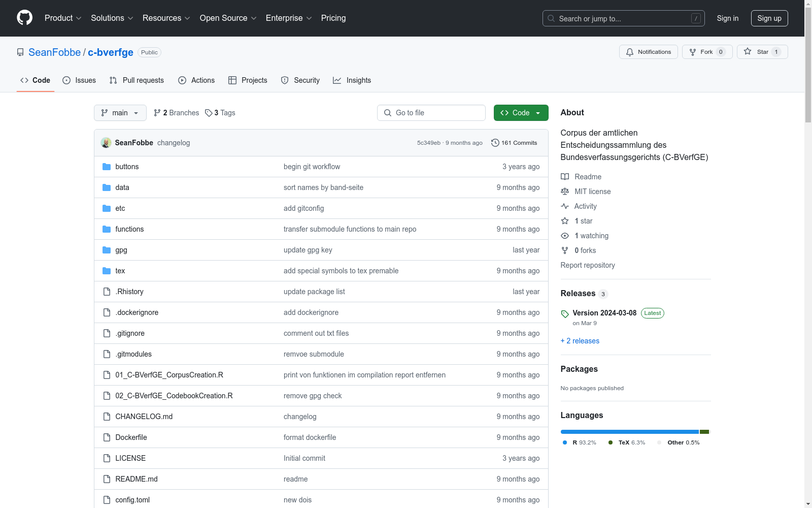Expand the Solutions menu
The image size is (812, 508).
coord(112,18)
